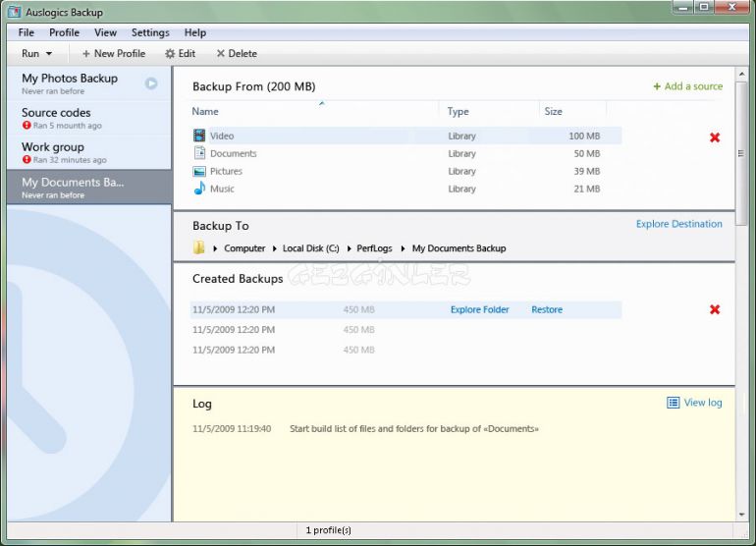Click the View log link
This screenshot has height=546, width=756.
pyautogui.click(x=703, y=403)
